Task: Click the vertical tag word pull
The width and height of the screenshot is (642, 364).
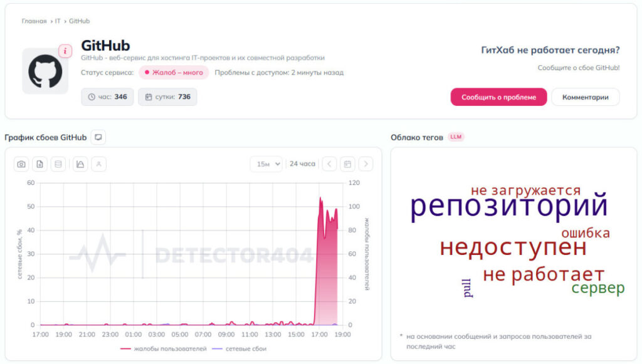Action: coord(467,288)
